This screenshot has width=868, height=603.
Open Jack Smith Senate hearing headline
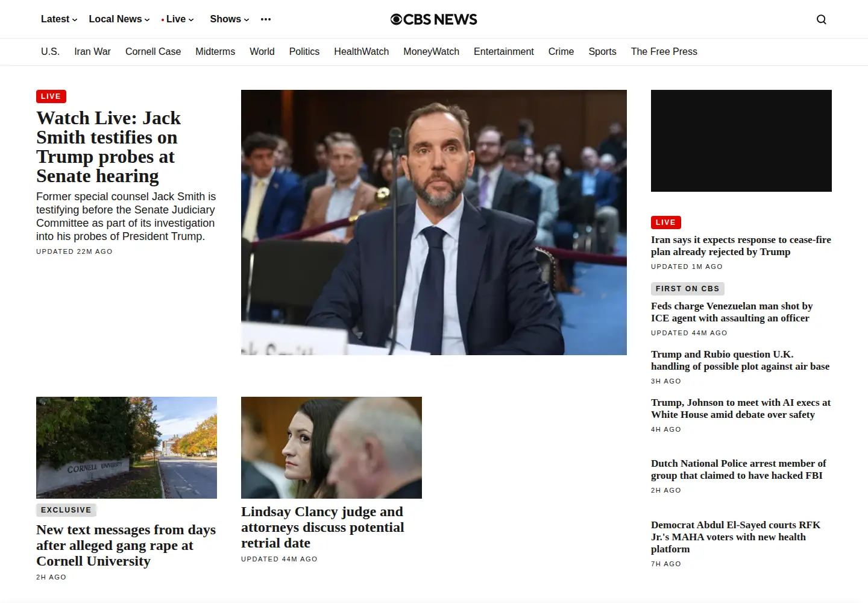point(109,147)
